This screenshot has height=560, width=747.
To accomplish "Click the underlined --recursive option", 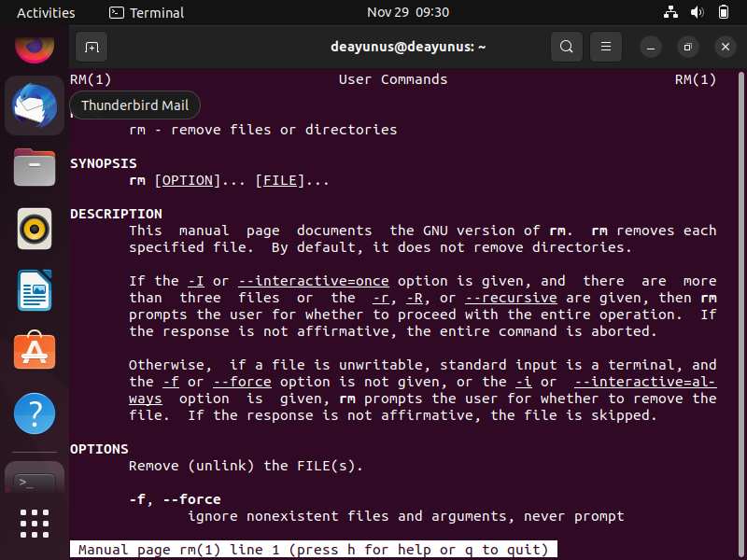I will coord(511,298).
